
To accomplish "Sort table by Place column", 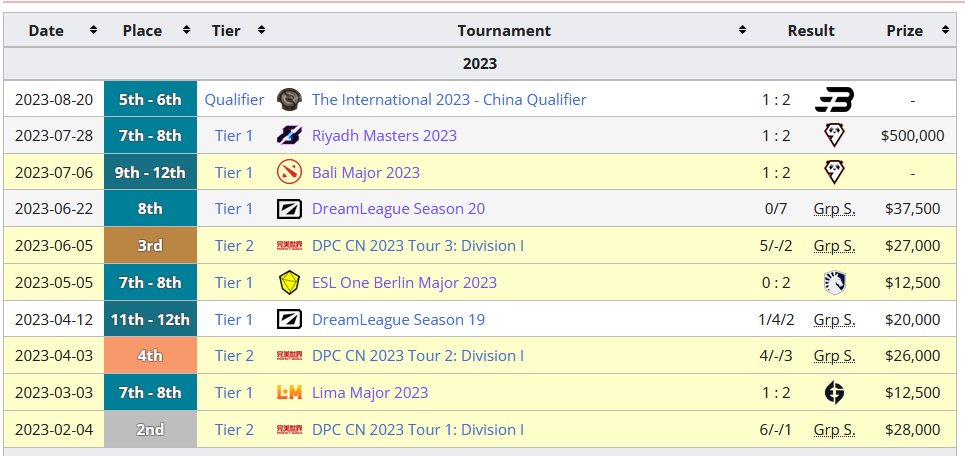I will point(187,31).
